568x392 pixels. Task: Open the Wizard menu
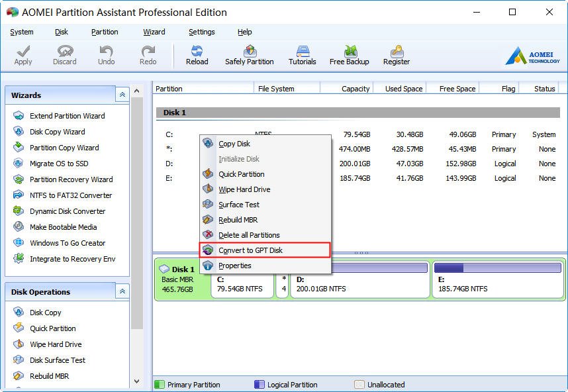154,32
